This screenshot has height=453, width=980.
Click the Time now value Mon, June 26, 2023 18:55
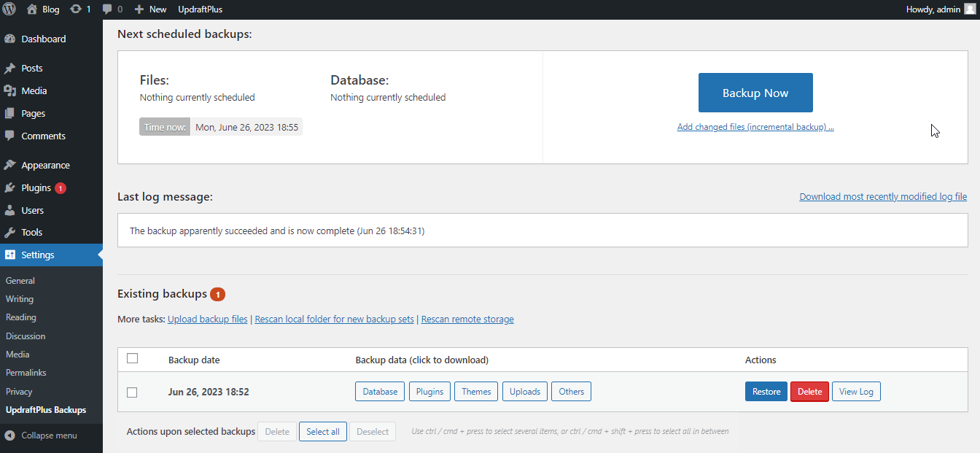pyautogui.click(x=246, y=127)
